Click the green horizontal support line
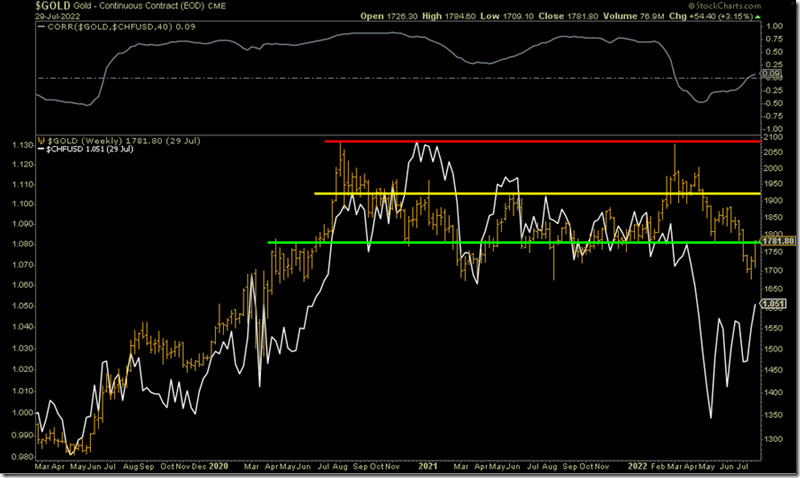 coord(514,242)
